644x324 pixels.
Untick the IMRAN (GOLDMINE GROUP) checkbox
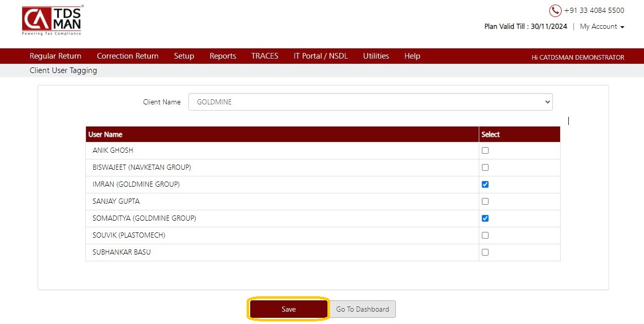[x=485, y=185]
